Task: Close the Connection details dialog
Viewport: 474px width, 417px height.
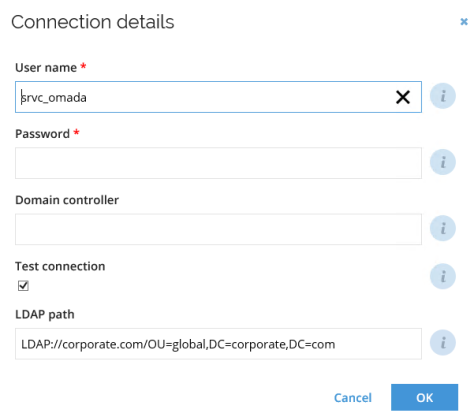Action: 464,22
